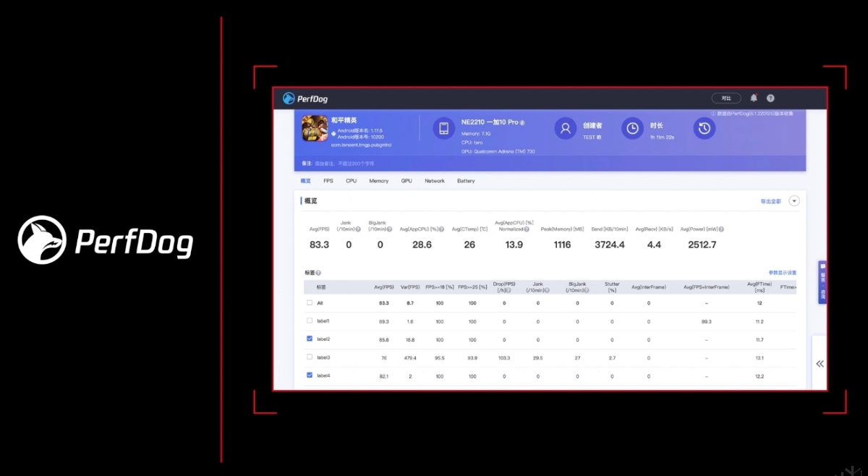Open the 参数显示设置 link
868x476 pixels.
click(783, 273)
